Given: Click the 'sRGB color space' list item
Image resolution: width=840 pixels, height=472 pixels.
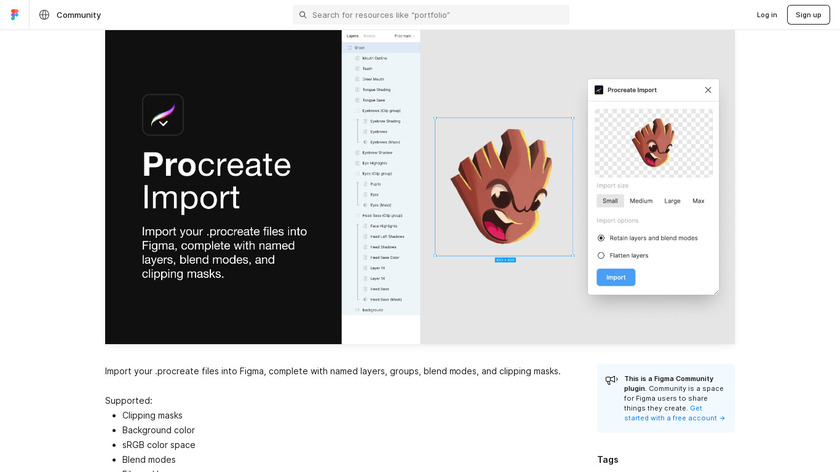Looking at the screenshot, I should [x=159, y=445].
